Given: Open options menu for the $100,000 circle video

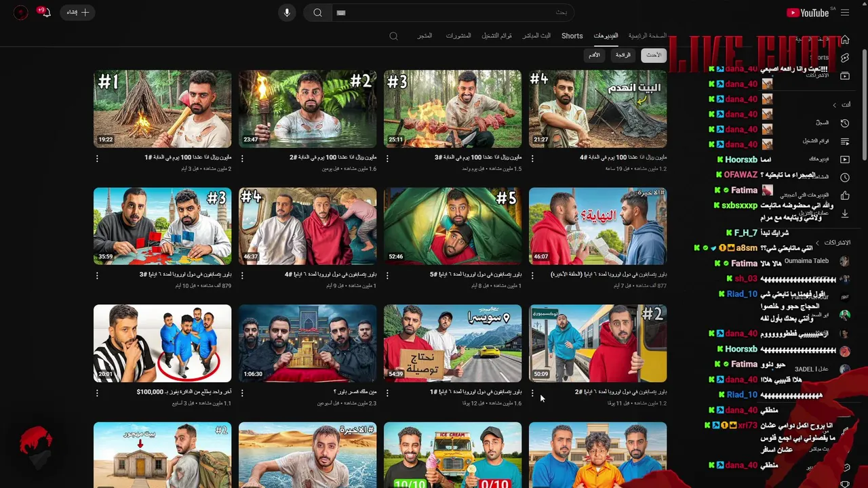Looking at the screenshot, I should (97, 393).
